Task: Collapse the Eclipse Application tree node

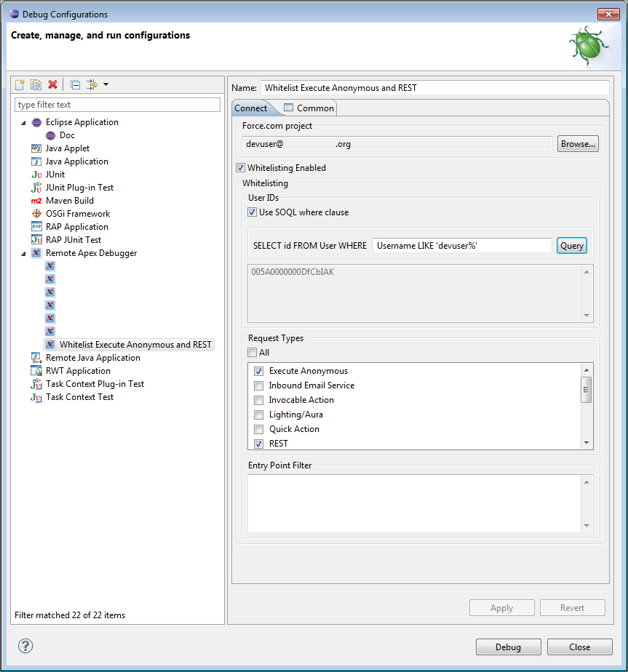Action: coord(23,123)
